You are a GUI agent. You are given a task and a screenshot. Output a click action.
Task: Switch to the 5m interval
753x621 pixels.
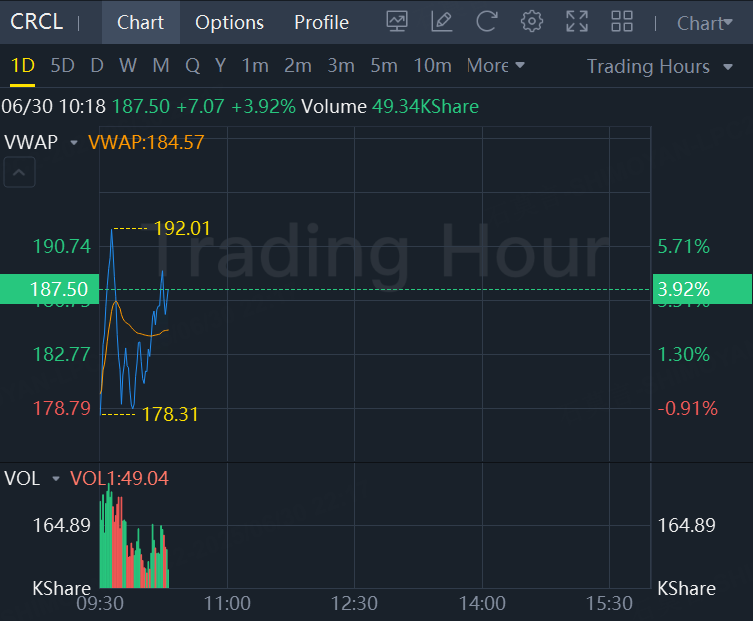pos(384,66)
